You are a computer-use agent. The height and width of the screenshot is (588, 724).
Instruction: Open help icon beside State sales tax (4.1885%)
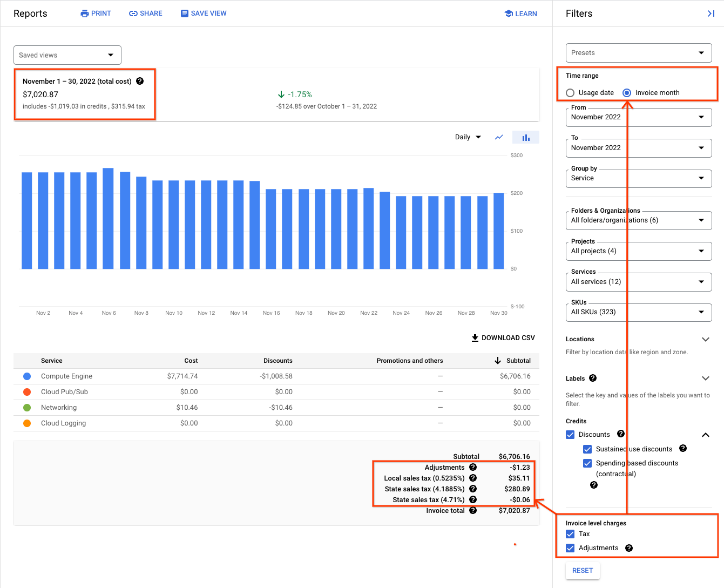pyautogui.click(x=473, y=489)
